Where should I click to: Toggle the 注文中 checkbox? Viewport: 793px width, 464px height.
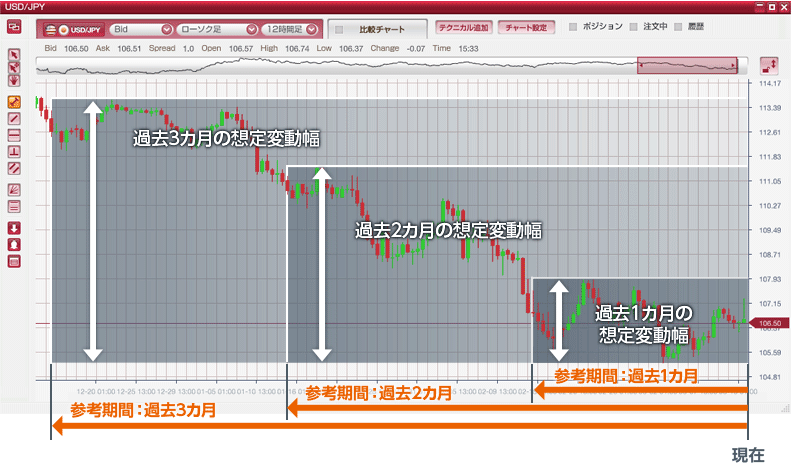pos(635,27)
